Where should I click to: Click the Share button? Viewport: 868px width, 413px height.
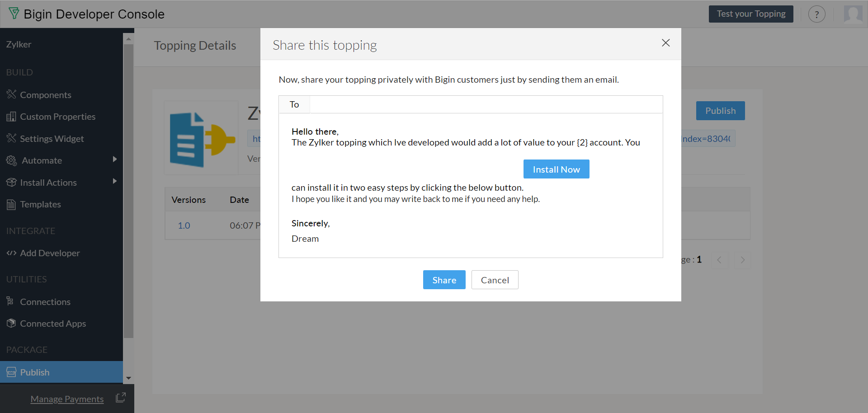tap(444, 280)
